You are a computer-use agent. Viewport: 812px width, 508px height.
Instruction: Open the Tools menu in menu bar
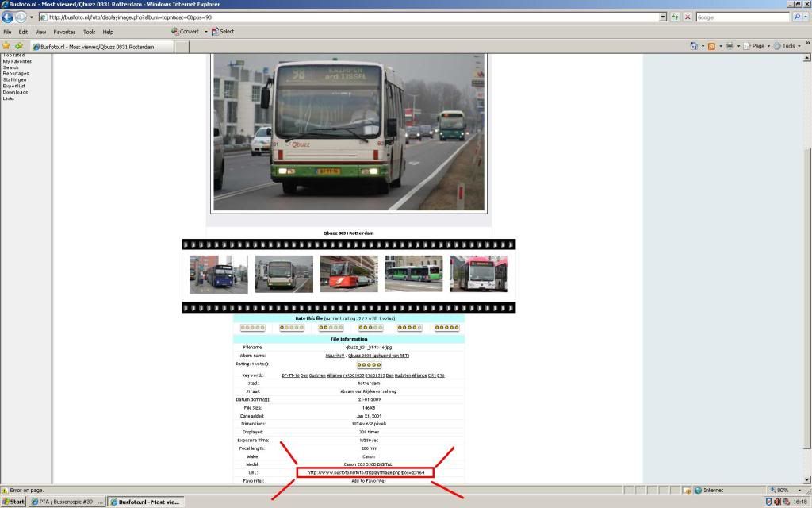[x=89, y=32]
